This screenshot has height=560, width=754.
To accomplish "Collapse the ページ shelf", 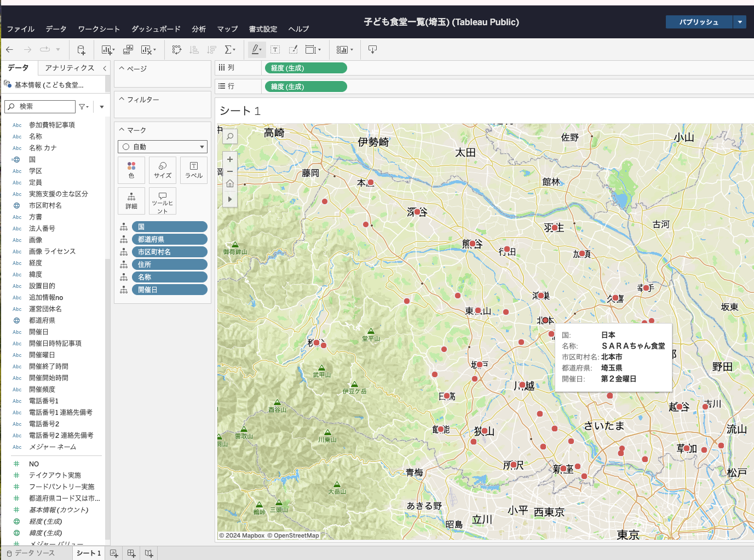I will point(122,68).
